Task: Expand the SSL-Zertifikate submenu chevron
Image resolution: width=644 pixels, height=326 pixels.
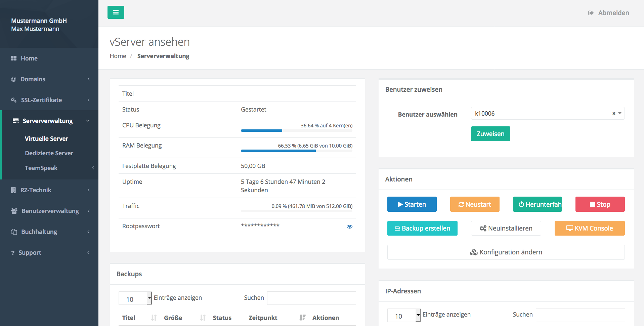Action: pos(89,100)
